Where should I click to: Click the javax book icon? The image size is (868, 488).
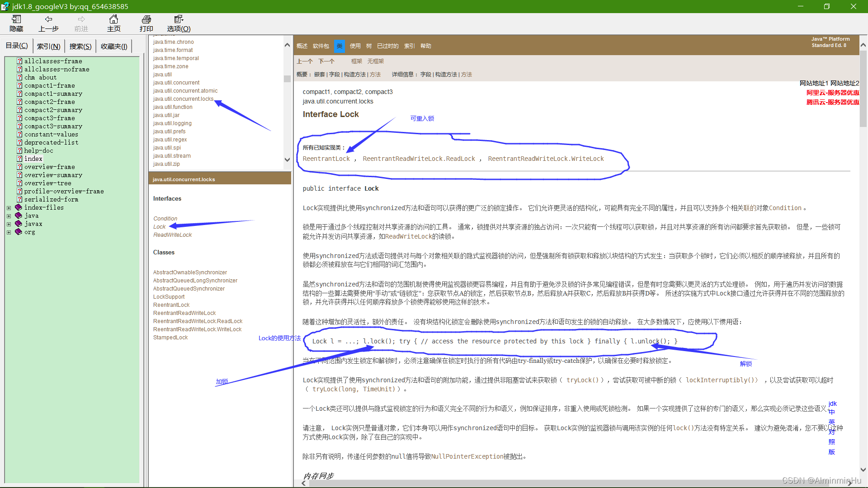pos(19,224)
